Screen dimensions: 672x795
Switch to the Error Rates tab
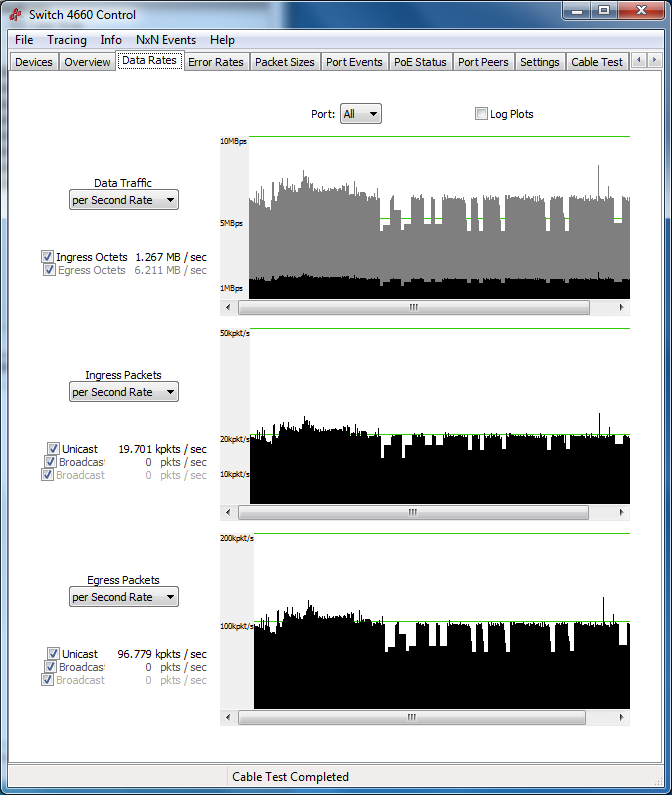click(x=216, y=62)
